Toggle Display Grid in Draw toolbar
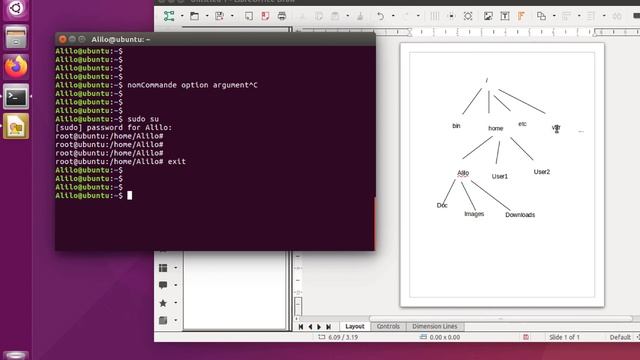The height and width of the screenshot is (360, 640). click(435, 16)
